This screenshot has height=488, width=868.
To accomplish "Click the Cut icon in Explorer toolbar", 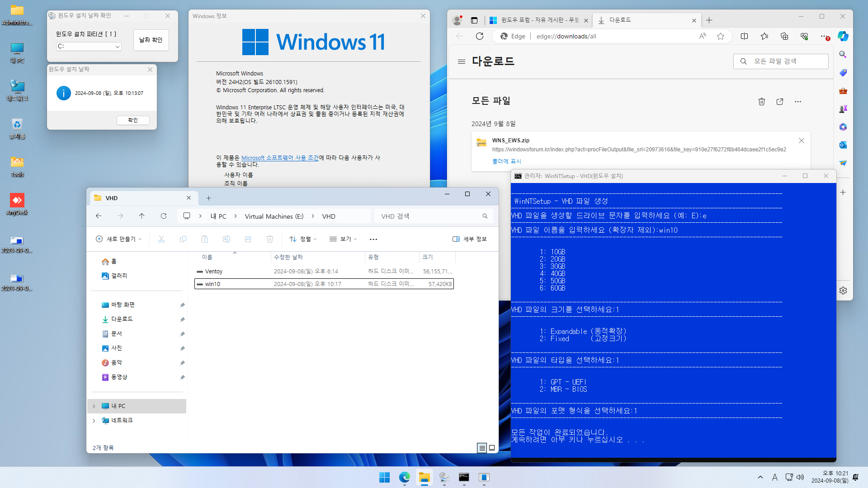I will tap(161, 239).
